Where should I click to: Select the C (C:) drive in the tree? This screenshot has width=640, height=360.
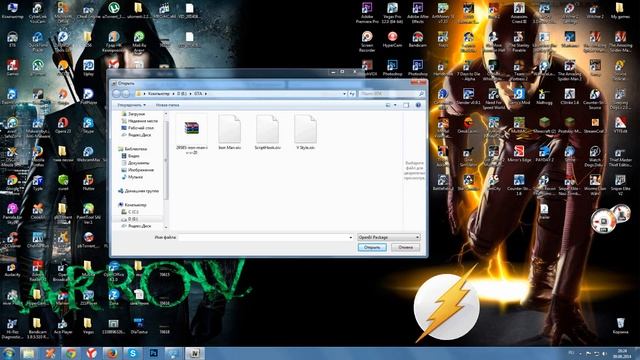tap(130, 212)
